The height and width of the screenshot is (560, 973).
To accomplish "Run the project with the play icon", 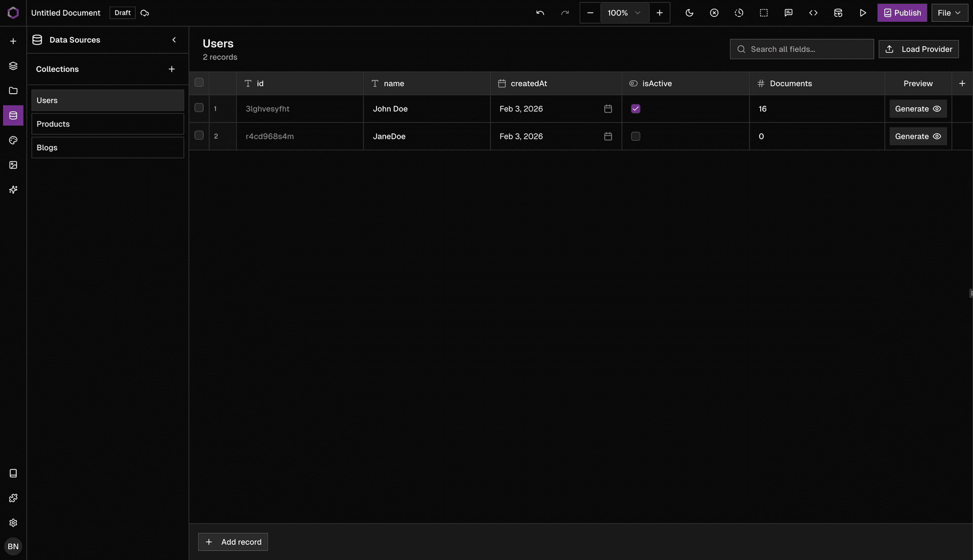I will (863, 13).
